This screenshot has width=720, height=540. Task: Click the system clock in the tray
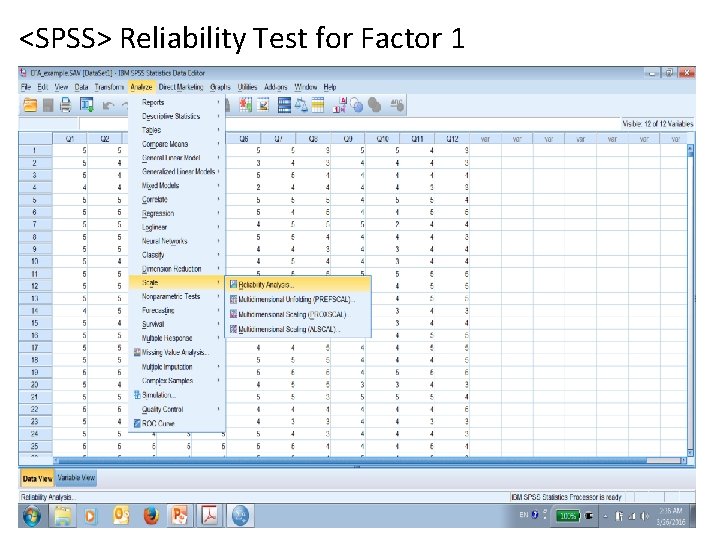(x=671, y=516)
